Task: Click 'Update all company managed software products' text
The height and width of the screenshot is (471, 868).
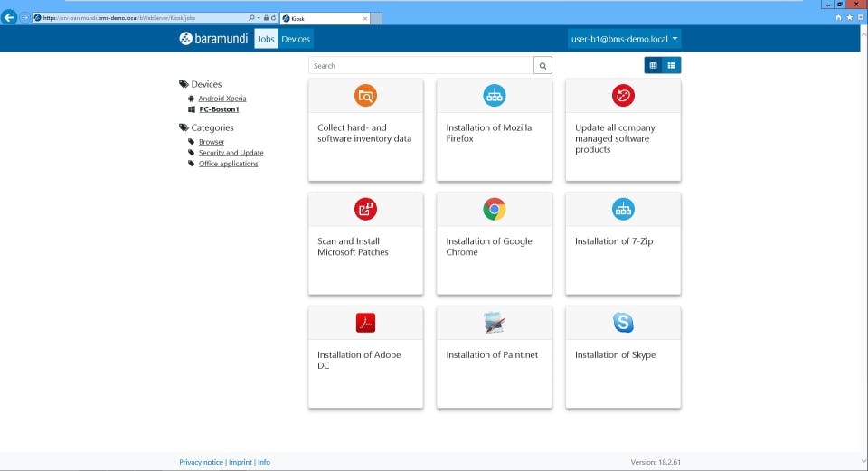Action: [615, 138]
